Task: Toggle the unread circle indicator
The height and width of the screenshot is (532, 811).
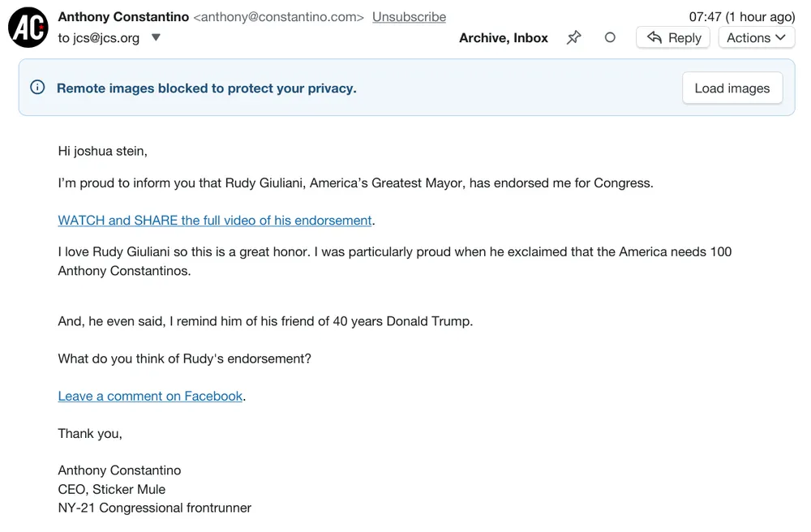Action: [x=610, y=37]
